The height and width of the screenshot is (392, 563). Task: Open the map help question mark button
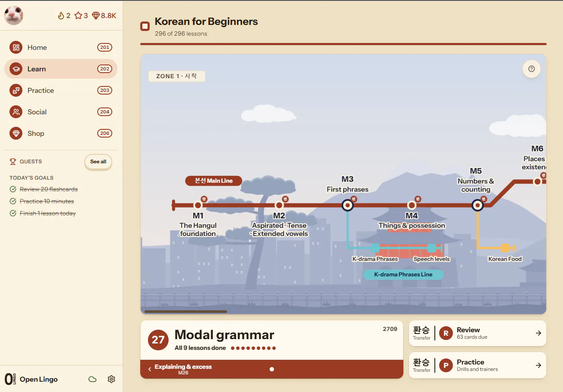(531, 69)
